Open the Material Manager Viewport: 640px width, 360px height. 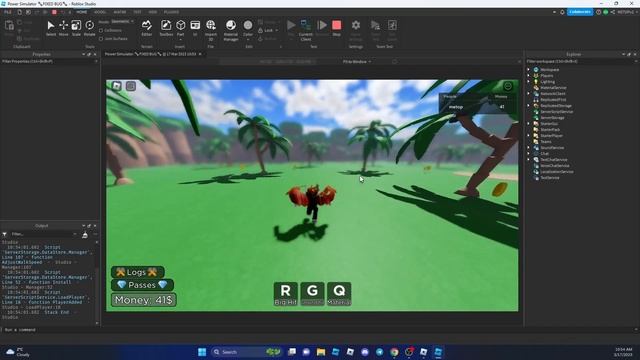231,30
